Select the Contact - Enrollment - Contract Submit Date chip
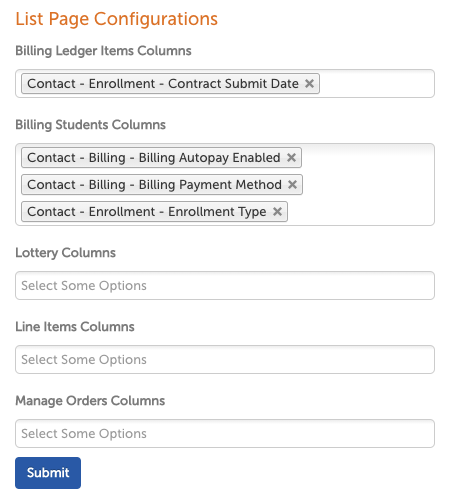This screenshot has width=460, height=492. pos(163,84)
